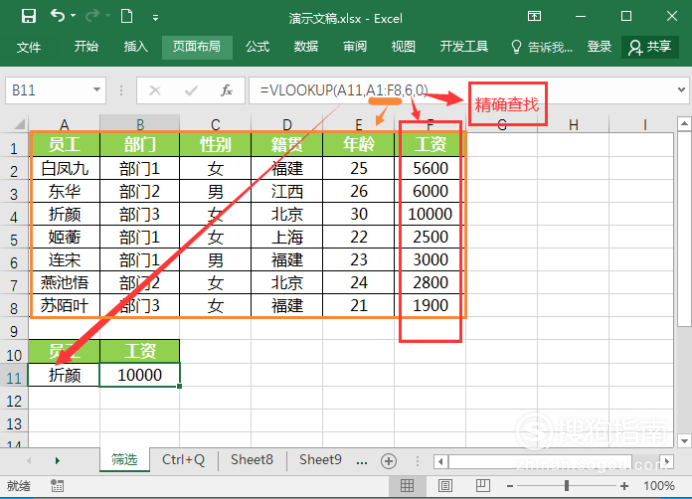
Task: Click the formula Enter checkmark icon
Action: coord(191,91)
